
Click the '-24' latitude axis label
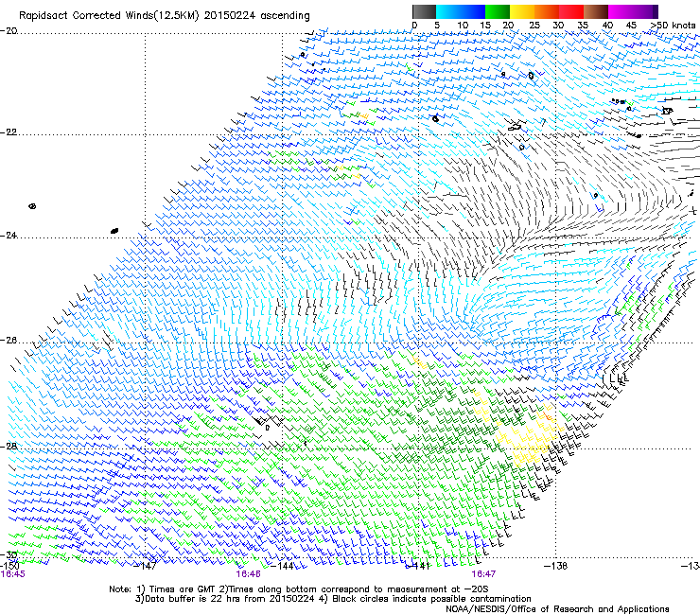(x=9, y=235)
